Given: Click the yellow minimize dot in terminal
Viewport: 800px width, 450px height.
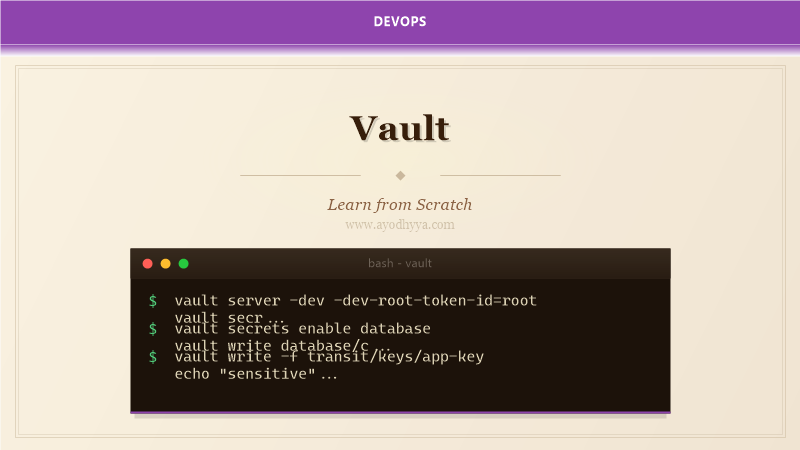Looking at the screenshot, I should point(165,263).
